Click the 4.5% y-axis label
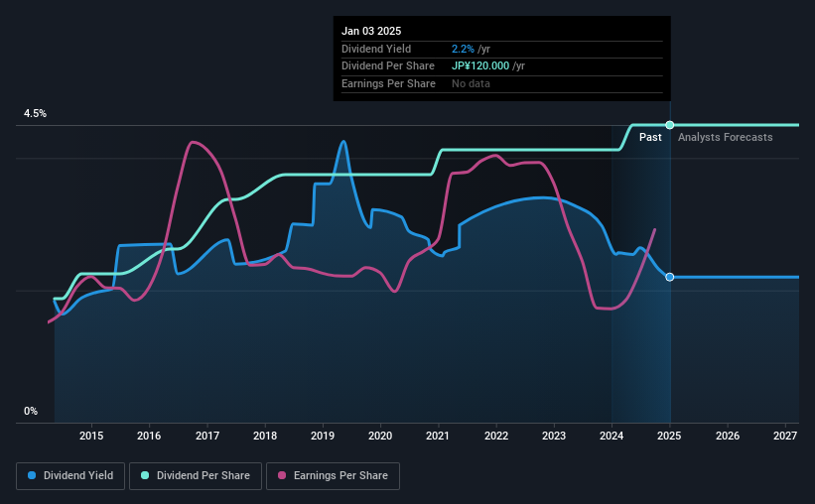The height and width of the screenshot is (504, 815). [x=35, y=113]
